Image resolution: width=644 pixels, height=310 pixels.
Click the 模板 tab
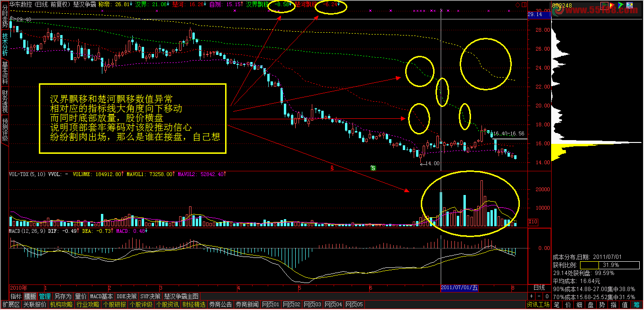tap(30, 296)
